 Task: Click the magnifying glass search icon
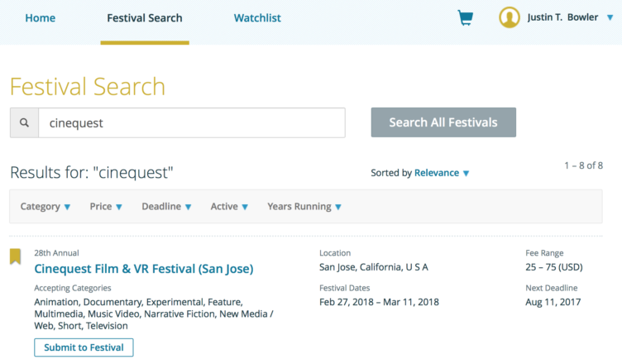[x=24, y=122]
